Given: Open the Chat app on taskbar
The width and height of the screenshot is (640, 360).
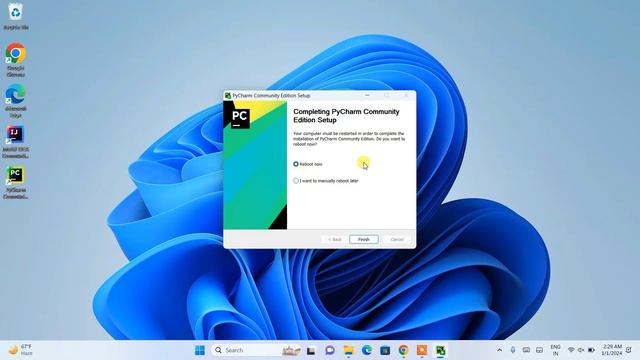Looking at the screenshot, I should click(x=330, y=350).
